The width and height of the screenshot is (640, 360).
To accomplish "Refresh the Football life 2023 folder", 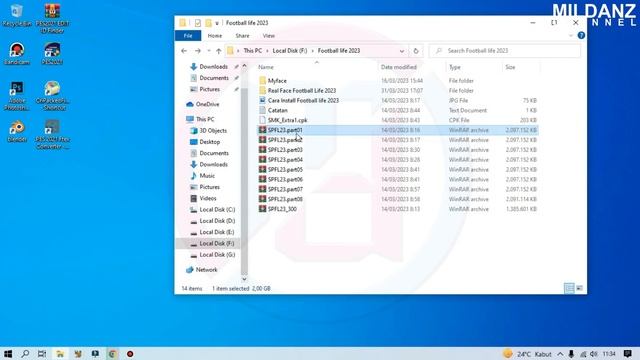I will tap(416, 51).
